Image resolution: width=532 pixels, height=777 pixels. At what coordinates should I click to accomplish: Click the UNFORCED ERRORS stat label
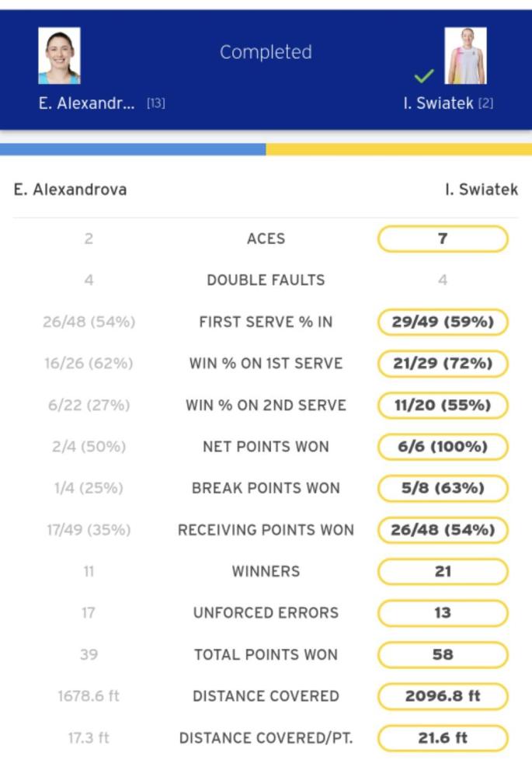pos(266,613)
